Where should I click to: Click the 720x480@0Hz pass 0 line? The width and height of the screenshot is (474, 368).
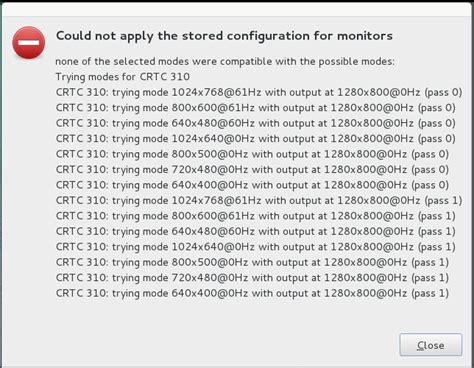click(252, 170)
